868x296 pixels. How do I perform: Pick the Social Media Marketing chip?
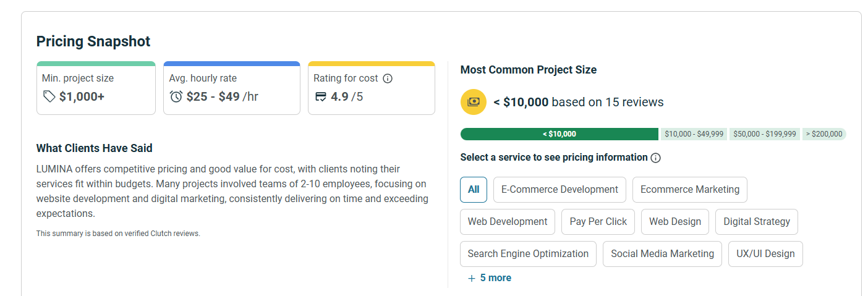(662, 254)
